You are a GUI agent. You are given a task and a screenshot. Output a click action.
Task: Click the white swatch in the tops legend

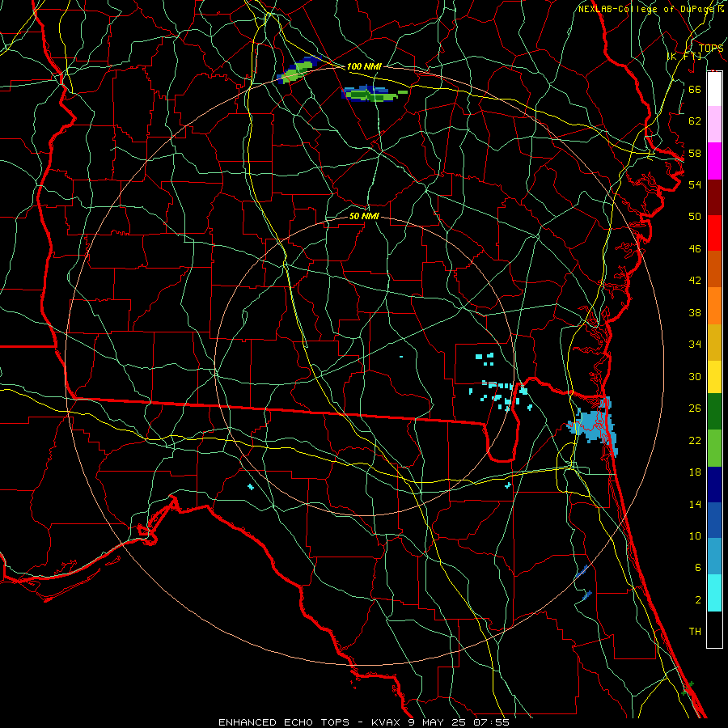714,89
